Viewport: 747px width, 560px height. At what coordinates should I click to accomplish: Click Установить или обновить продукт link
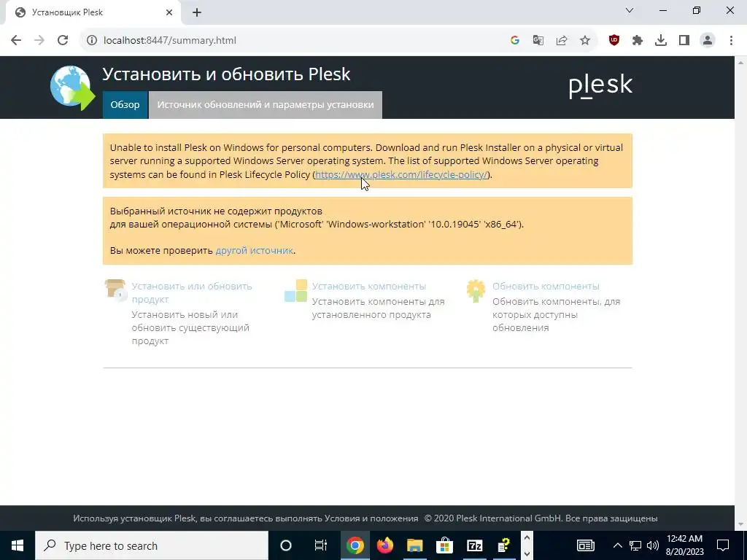coord(192,293)
